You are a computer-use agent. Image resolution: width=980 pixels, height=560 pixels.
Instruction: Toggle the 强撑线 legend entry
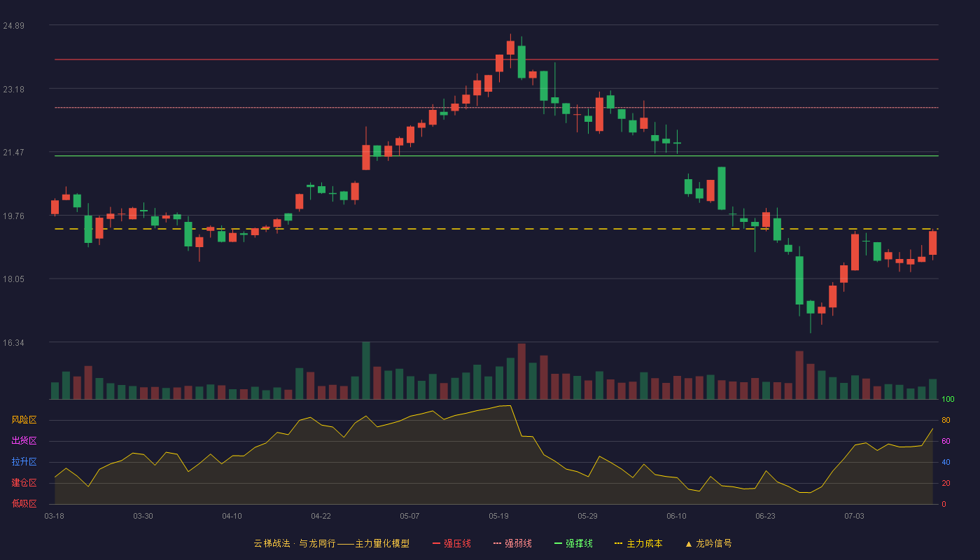point(573,543)
